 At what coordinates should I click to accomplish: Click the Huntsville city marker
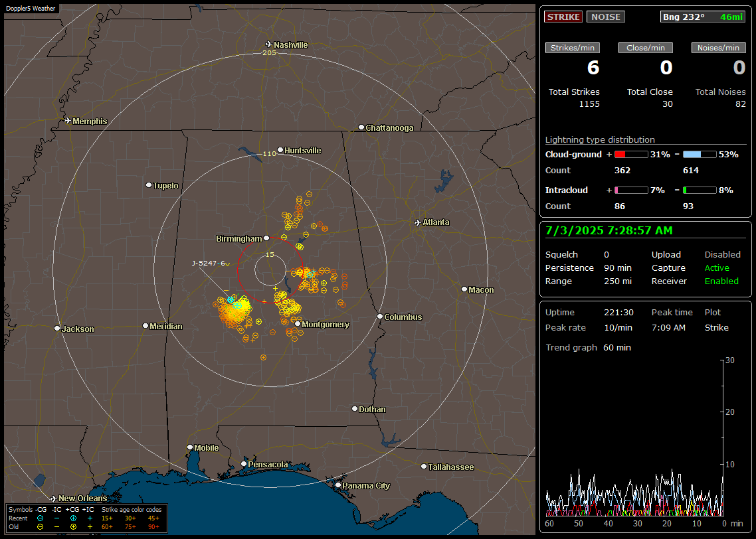[280, 150]
